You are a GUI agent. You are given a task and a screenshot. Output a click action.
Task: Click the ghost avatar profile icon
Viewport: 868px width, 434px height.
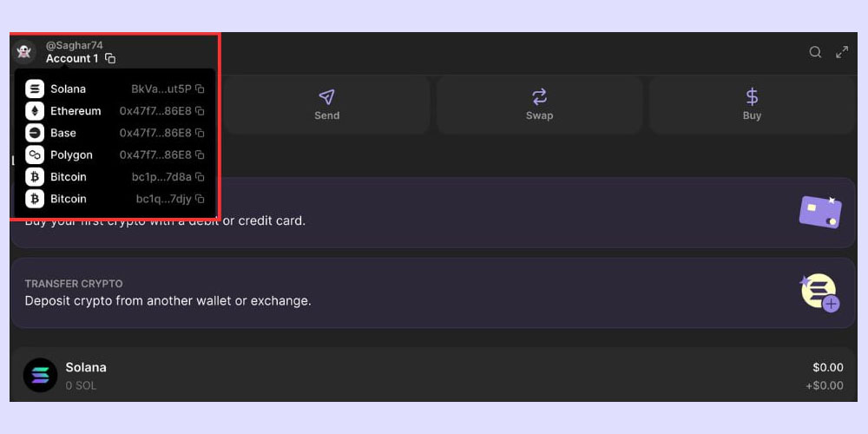point(24,51)
